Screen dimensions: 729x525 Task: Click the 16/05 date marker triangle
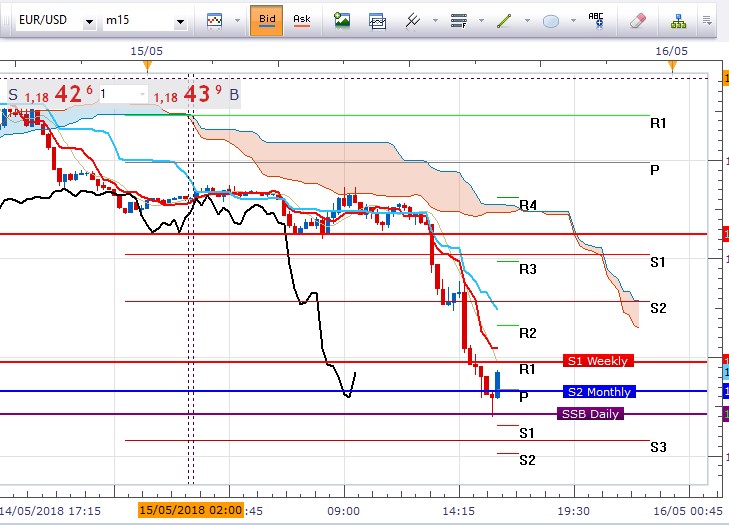coord(672,66)
